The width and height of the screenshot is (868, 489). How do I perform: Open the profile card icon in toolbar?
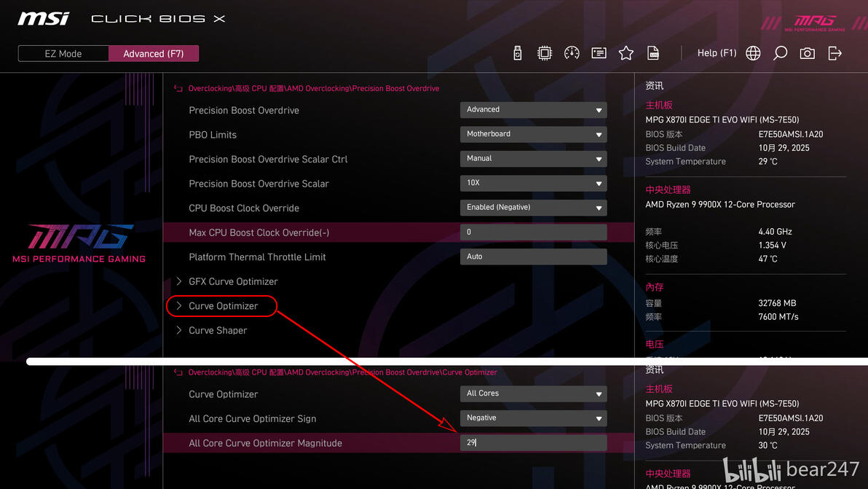click(599, 53)
